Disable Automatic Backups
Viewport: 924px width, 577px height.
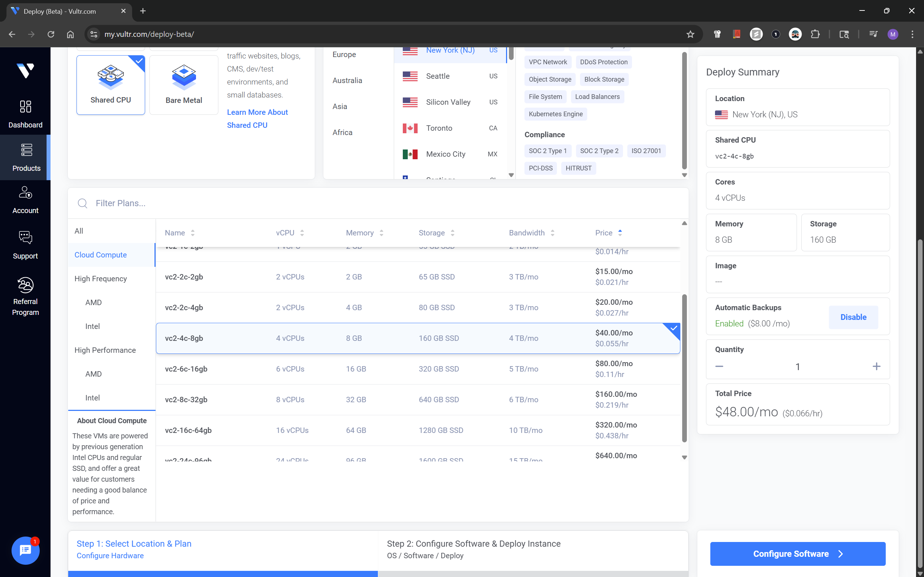click(853, 317)
